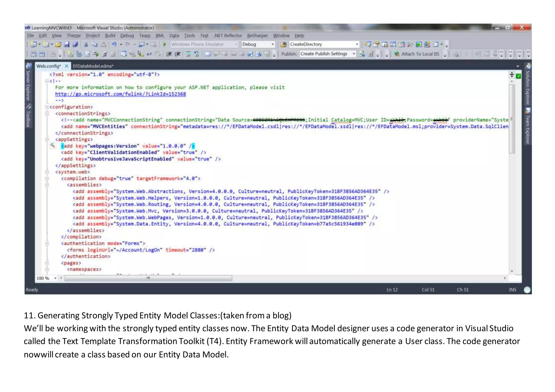
Task: Collapse the system.web XML node
Action: (47, 172)
